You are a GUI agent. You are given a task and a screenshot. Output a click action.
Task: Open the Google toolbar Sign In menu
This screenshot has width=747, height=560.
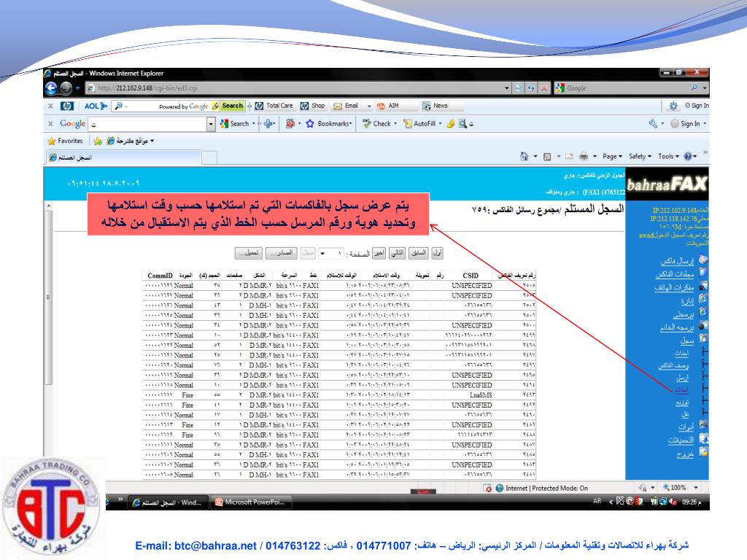pyautogui.click(x=689, y=124)
